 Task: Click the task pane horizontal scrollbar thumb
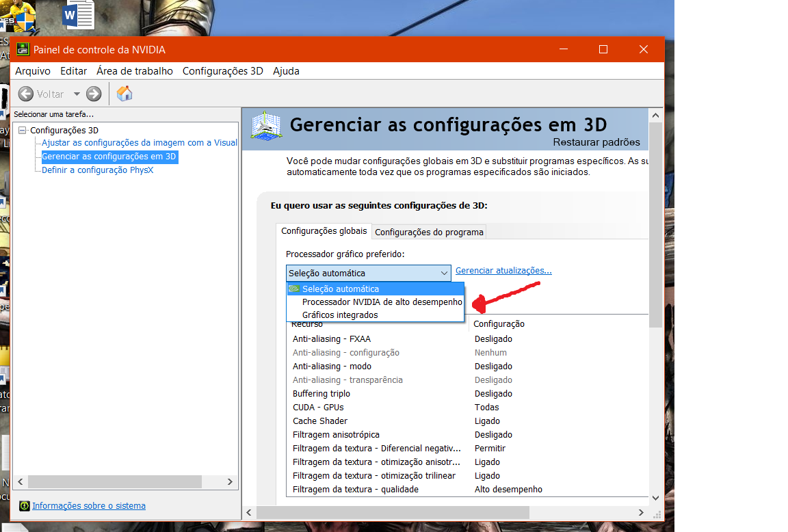tap(115, 482)
